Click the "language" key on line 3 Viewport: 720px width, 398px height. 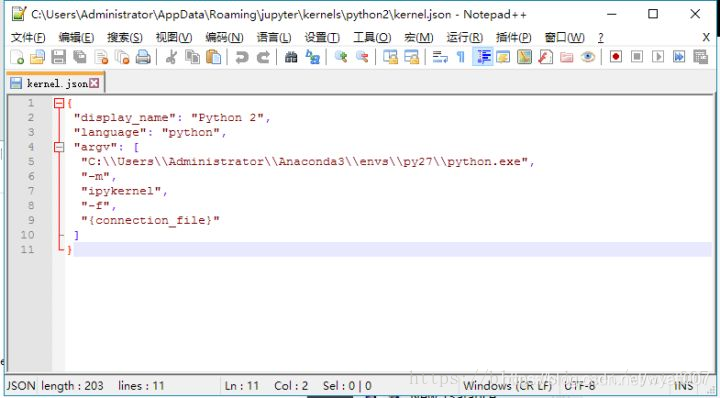point(110,132)
